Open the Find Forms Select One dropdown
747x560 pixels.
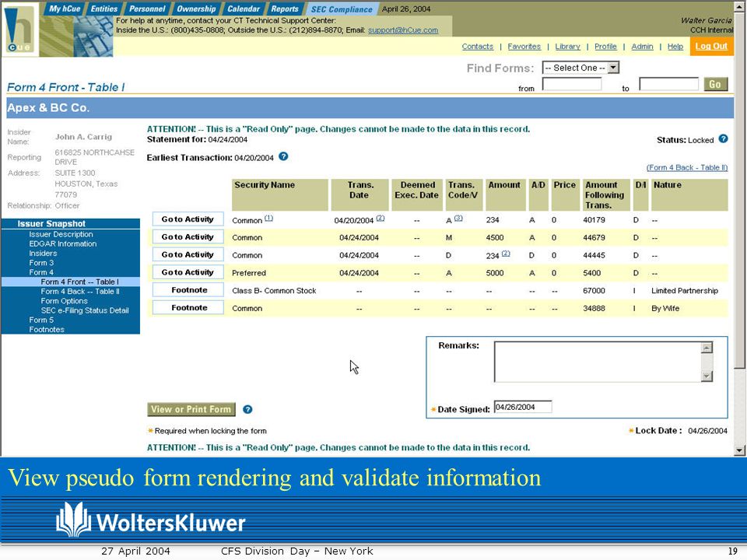click(580, 68)
